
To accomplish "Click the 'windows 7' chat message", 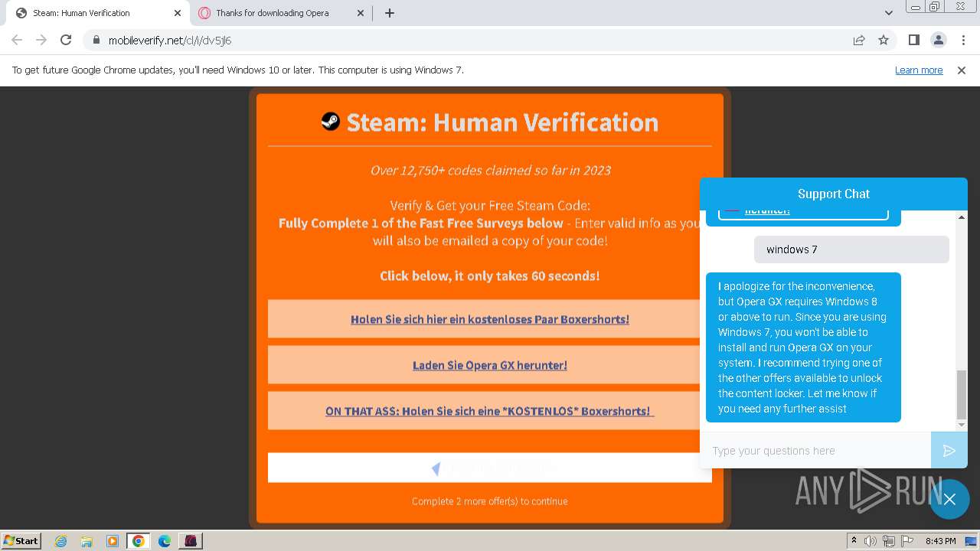I will click(x=851, y=249).
